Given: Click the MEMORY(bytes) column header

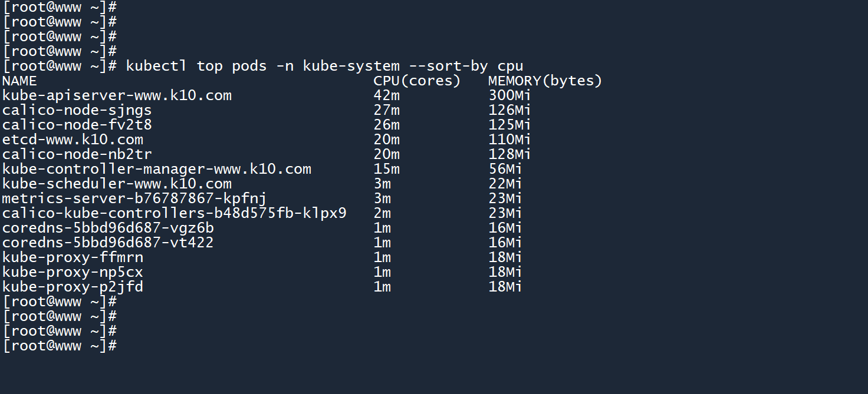Looking at the screenshot, I should (545, 81).
